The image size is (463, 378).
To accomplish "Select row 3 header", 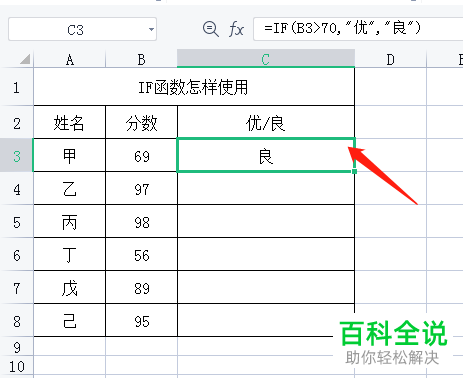I will [x=16, y=155].
